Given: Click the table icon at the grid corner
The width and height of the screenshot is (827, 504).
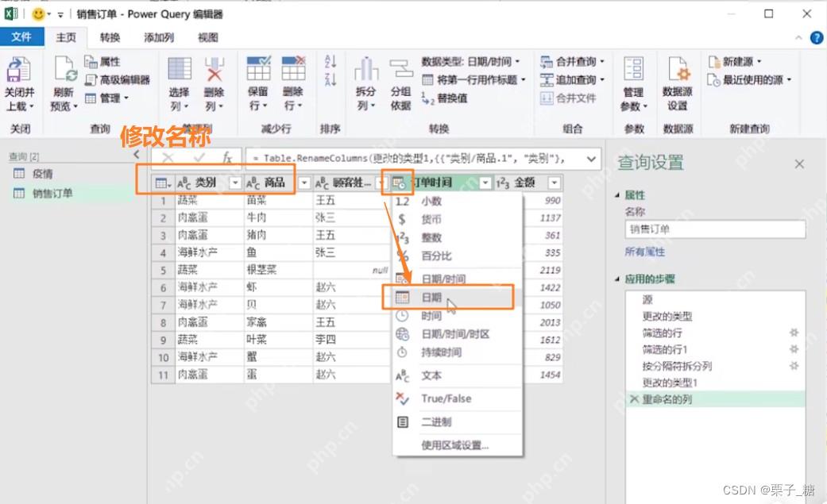Looking at the screenshot, I should (162, 183).
